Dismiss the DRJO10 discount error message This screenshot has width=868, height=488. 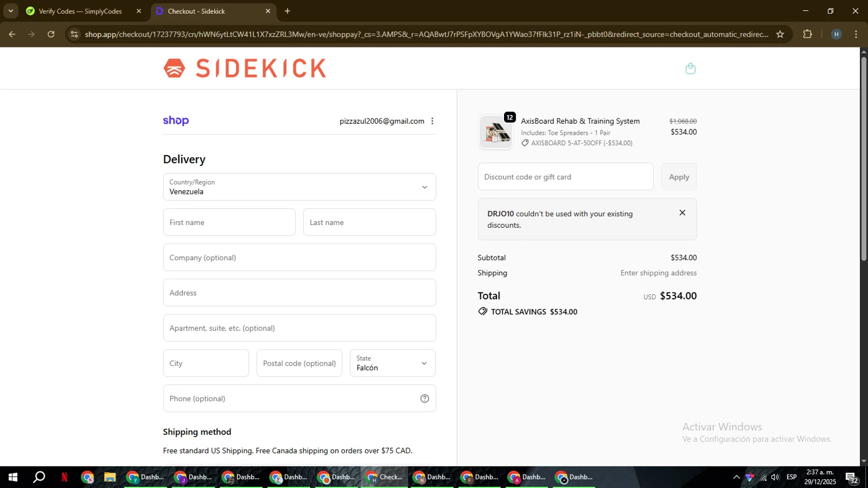pyautogui.click(x=682, y=213)
